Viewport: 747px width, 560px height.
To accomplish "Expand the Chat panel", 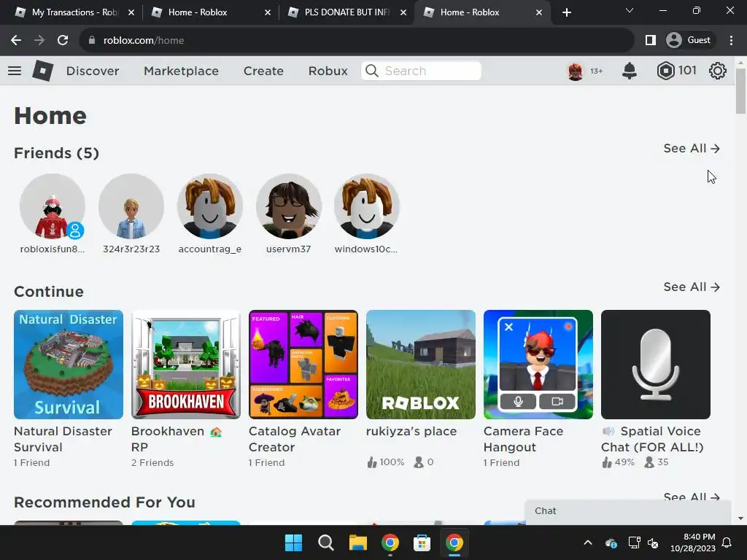I will (x=628, y=511).
